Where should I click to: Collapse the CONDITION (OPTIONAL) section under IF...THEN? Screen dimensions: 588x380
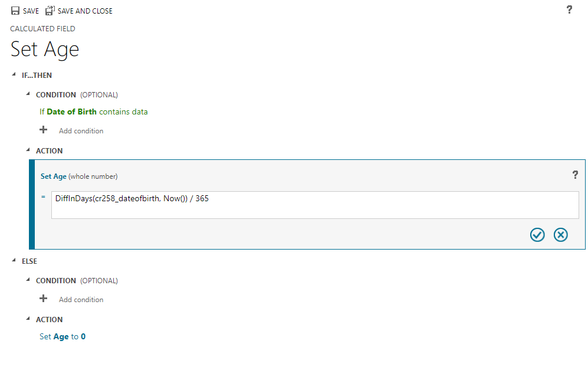coord(27,94)
